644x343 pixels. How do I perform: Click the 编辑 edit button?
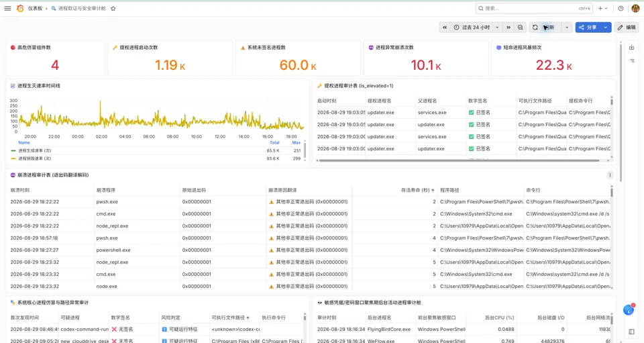click(627, 28)
